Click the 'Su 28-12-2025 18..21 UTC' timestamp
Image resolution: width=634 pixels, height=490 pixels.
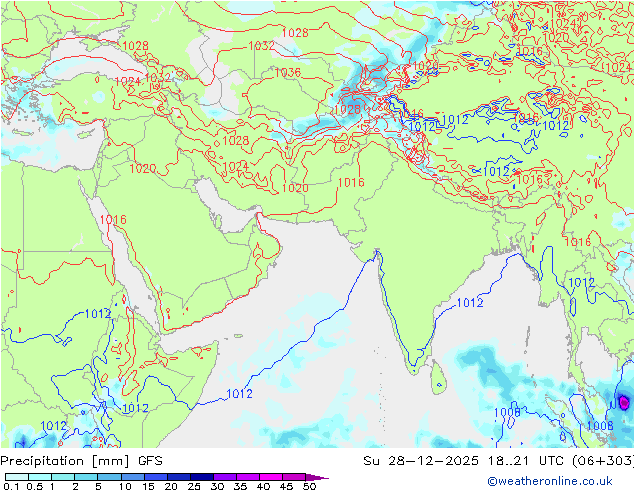tap(465, 460)
